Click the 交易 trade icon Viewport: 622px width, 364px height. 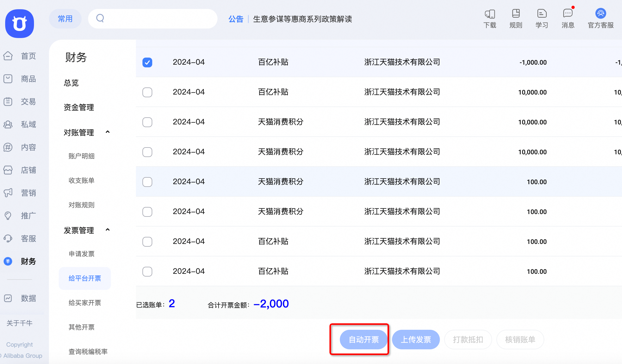pyautogui.click(x=8, y=102)
